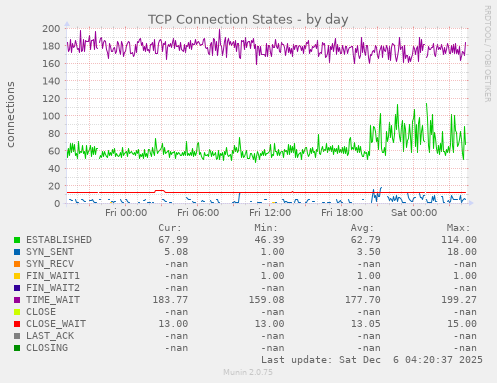Click ESTABLISHED minimum value 46.39
This screenshot has width=497, height=383.
(269, 240)
